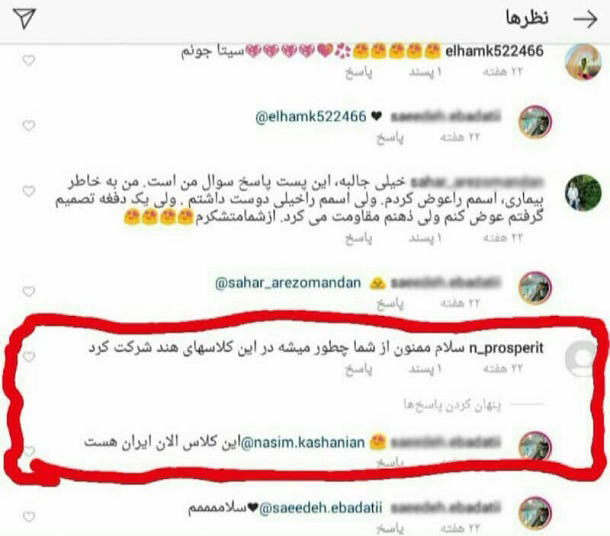
Task: Like the last reply mentioning @saeedeh.ebadatii
Action: click(29, 517)
